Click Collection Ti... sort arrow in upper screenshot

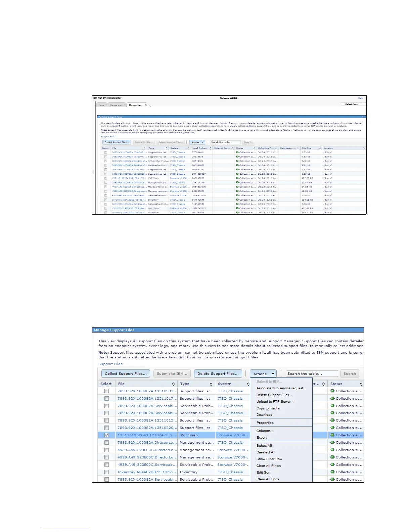pos(276,148)
